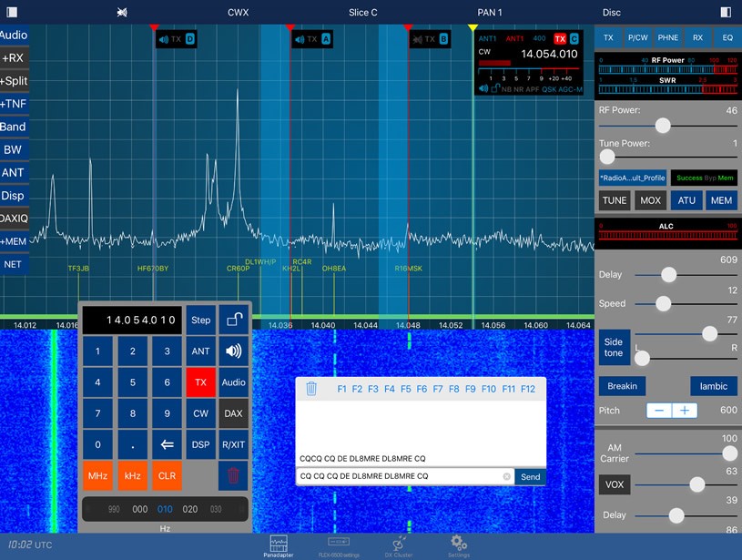Open the Panadapter tab icon
The width and height of the screenshot is (742, 560).
click(x=279, y=545)
